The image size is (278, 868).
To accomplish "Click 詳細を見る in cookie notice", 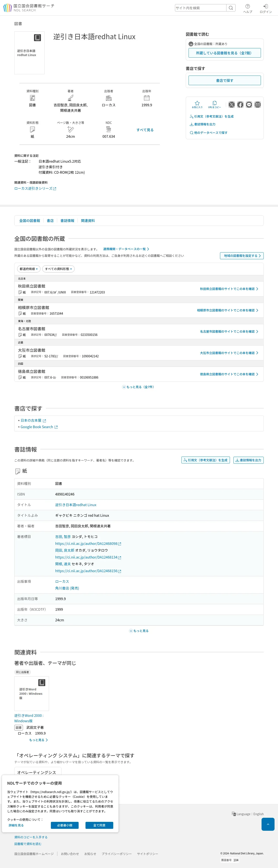I will point(16,825).
